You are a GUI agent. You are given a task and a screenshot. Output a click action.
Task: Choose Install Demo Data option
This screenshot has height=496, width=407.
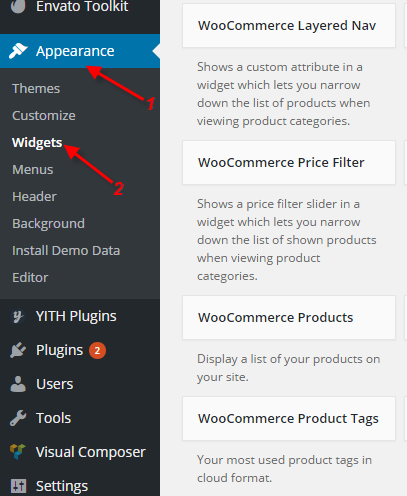[66, 251]
